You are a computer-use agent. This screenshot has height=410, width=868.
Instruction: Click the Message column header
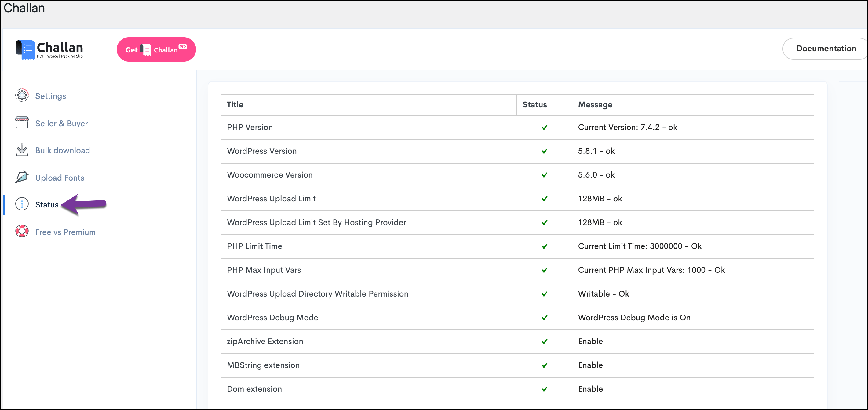pyautogui.click(x=595, y=105)
